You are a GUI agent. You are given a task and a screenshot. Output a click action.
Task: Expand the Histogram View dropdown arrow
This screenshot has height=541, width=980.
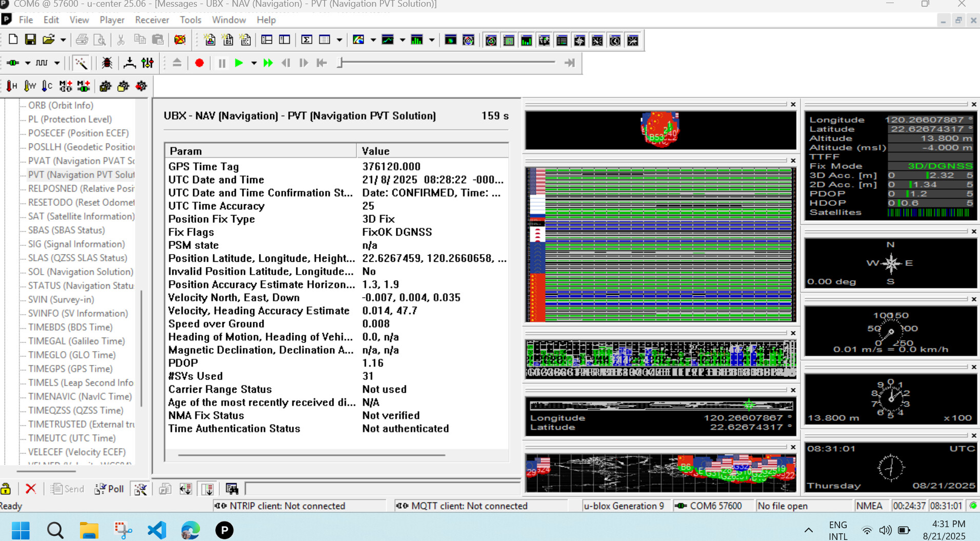click(x=431, y=40)
